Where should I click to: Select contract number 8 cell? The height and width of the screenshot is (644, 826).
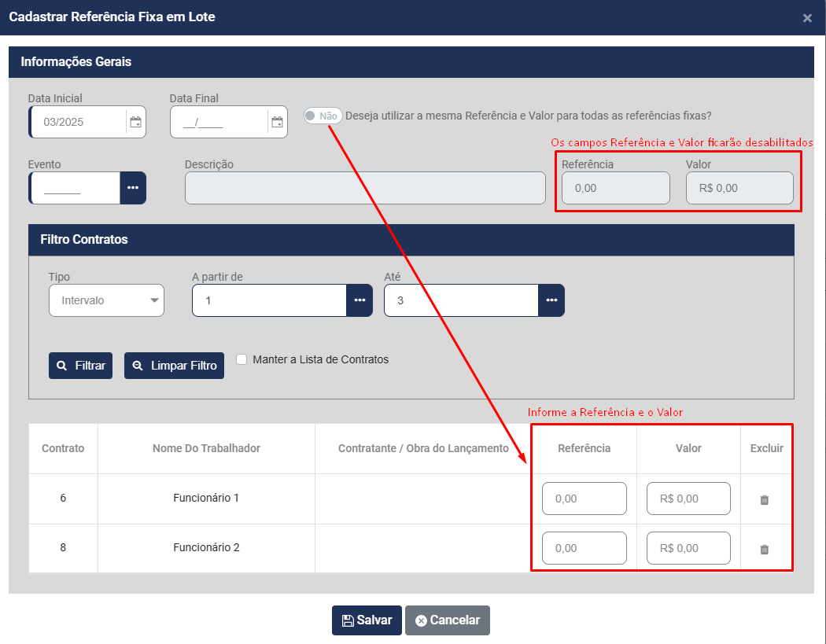coord(63,547)
